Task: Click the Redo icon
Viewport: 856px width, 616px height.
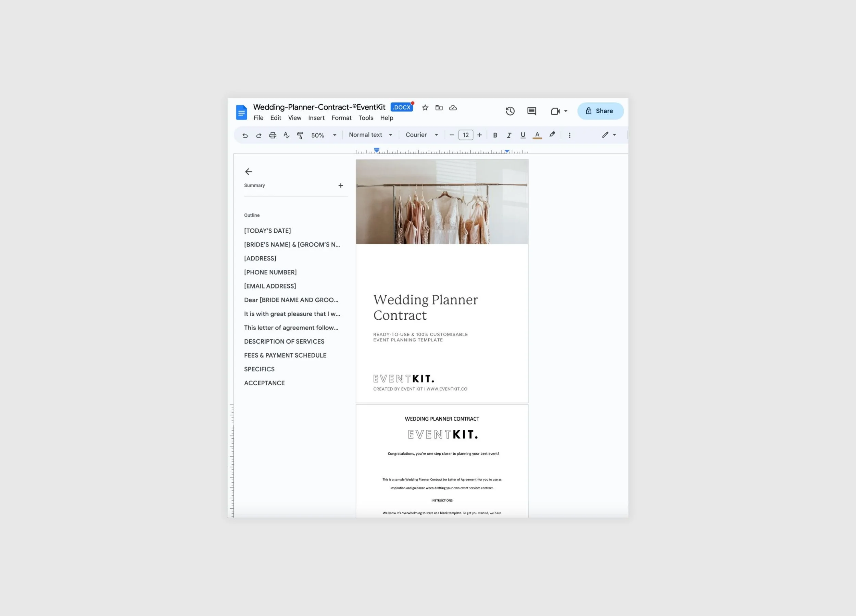Action: point(259,135)
